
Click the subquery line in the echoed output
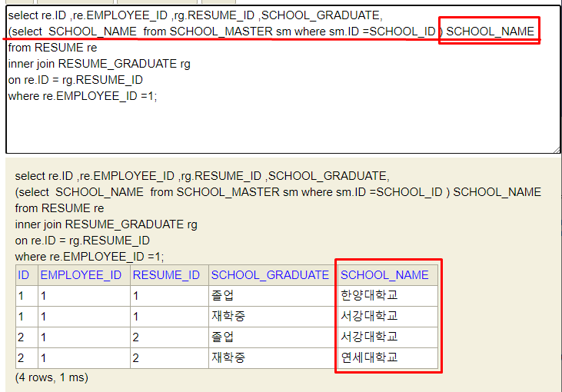pyautogui.click(x=278, y=192)
